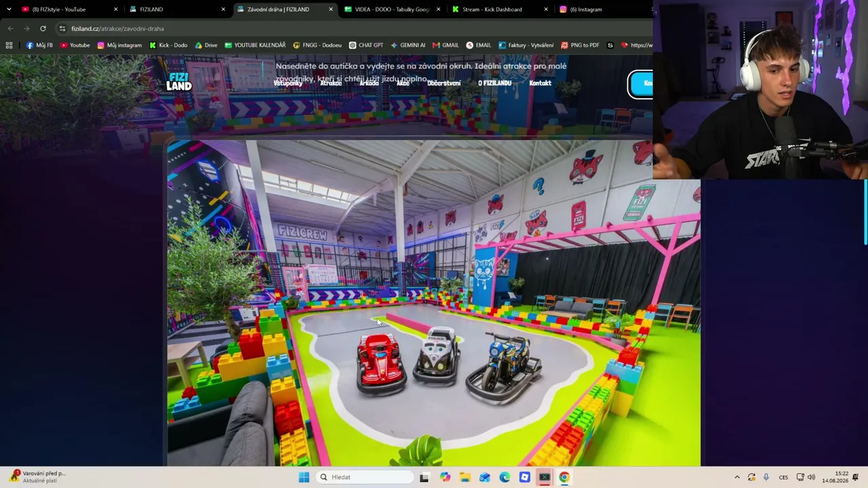Open the FNGG - Dodoeu bookmark

[x=317, y=45]
